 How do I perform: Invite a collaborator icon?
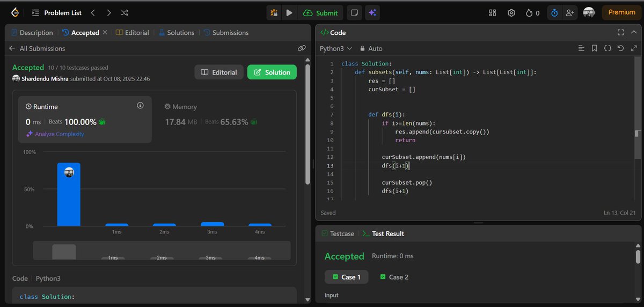569,13
